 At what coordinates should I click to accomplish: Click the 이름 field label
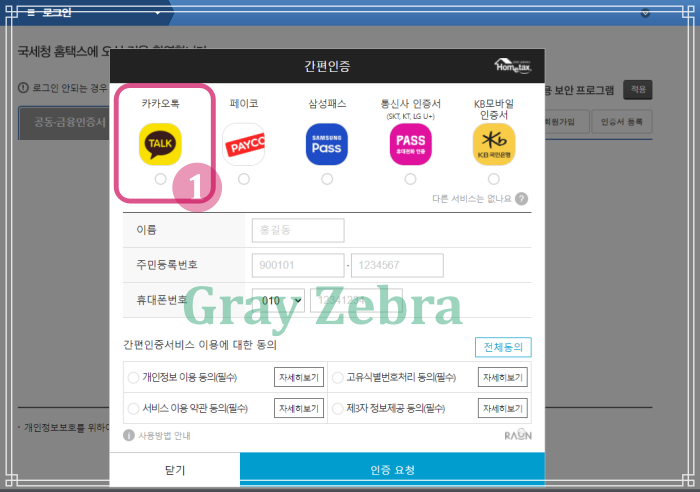[x=146, y=230]
